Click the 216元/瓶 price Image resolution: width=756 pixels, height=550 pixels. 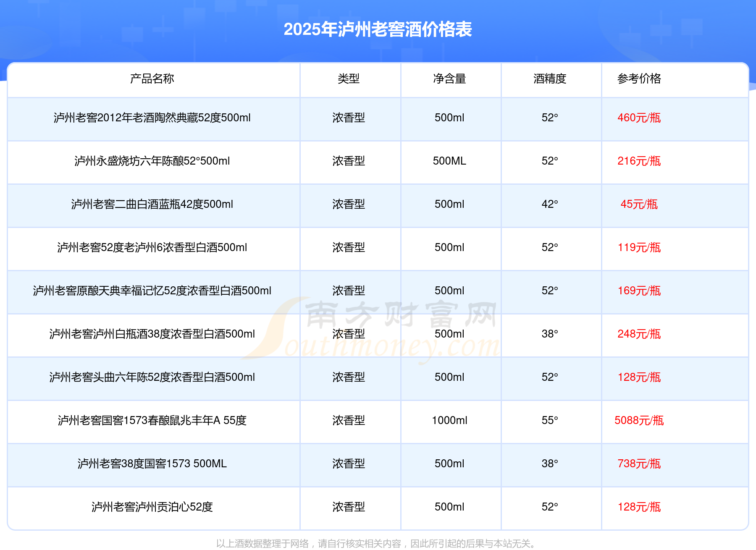(639, 161)
